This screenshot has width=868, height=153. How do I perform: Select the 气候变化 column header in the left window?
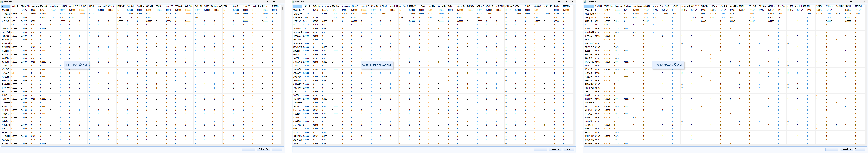click(x=131, y=6)
